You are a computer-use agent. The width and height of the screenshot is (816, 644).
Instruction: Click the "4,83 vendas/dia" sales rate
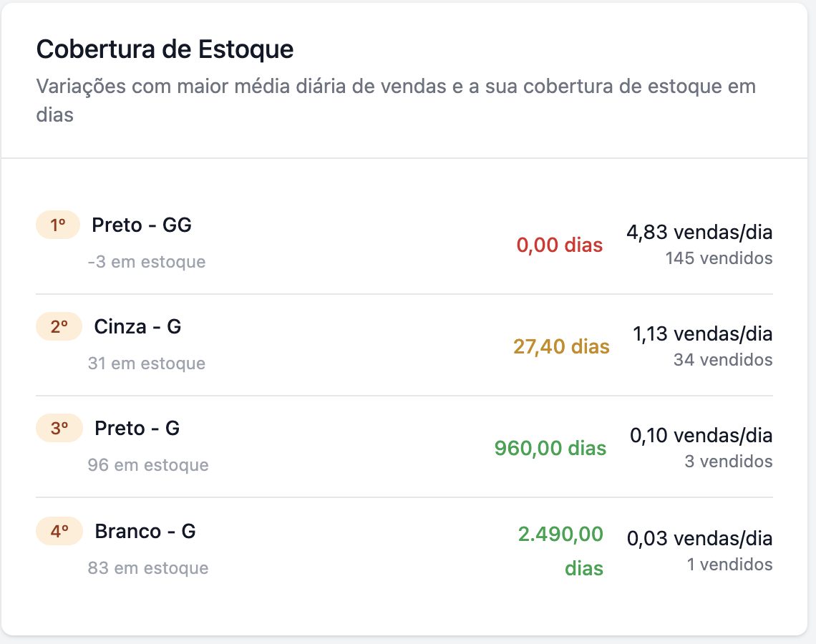(x=699, y=232)
